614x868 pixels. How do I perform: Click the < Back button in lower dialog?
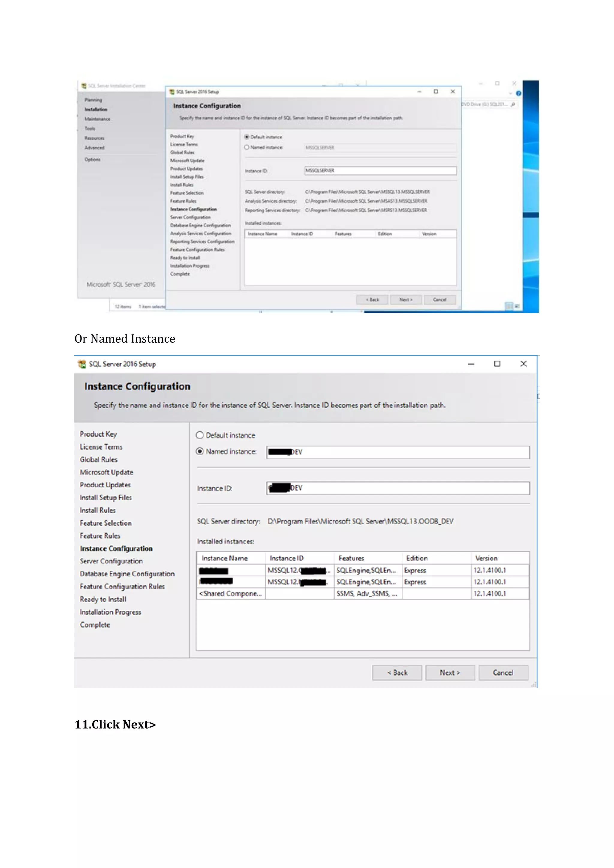click(396, 672)
